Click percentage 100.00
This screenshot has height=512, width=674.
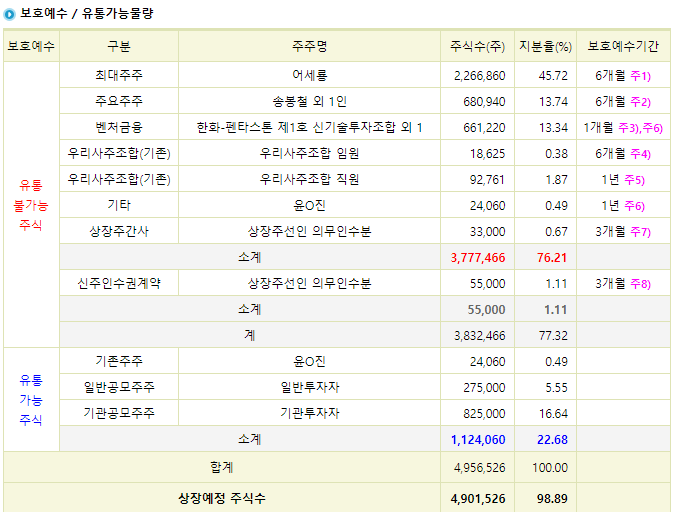[550, 468]
